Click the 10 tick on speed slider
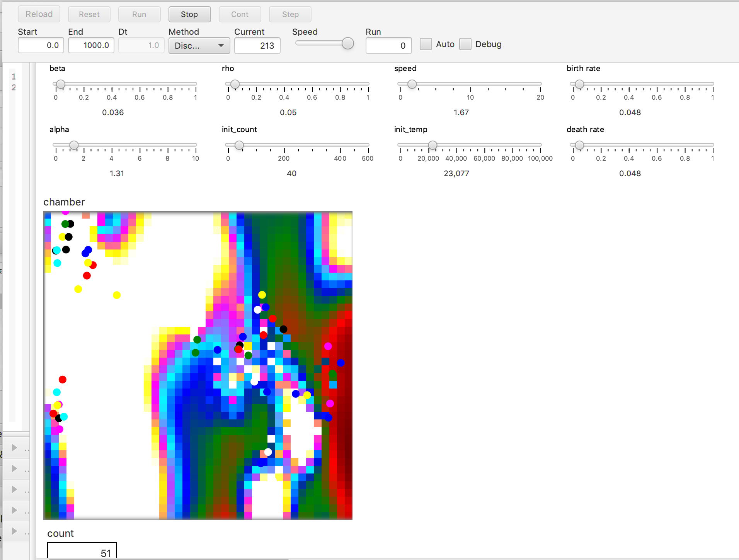739x560 pixels. click(x=470, y=97)
